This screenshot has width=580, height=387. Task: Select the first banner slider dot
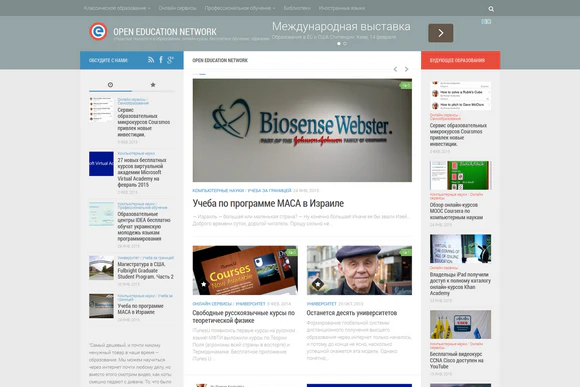click(339, 44)
